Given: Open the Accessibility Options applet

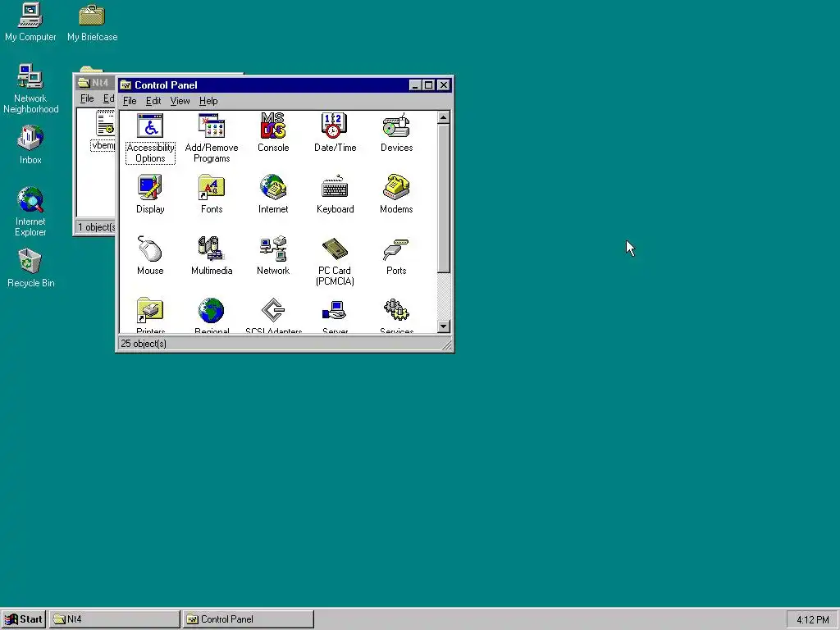Looking at the screenshot, I should (150, 138).
